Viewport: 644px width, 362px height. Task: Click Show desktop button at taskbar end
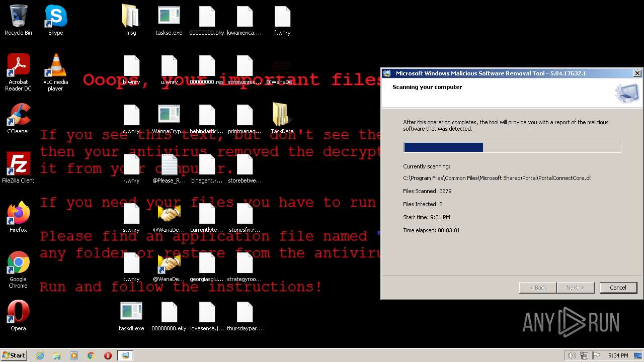638,355
